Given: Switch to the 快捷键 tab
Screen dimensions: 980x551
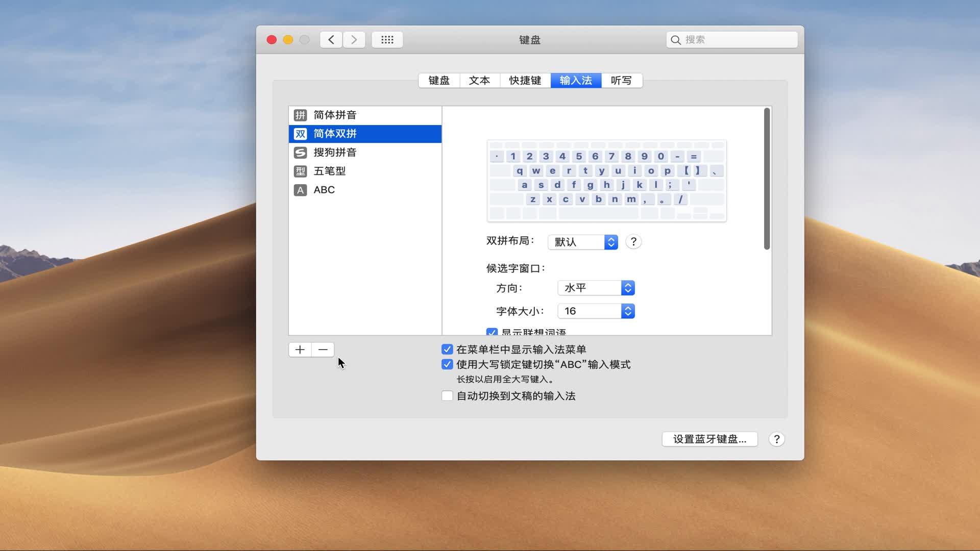Looking at the screenshot, I should (525, 81).
